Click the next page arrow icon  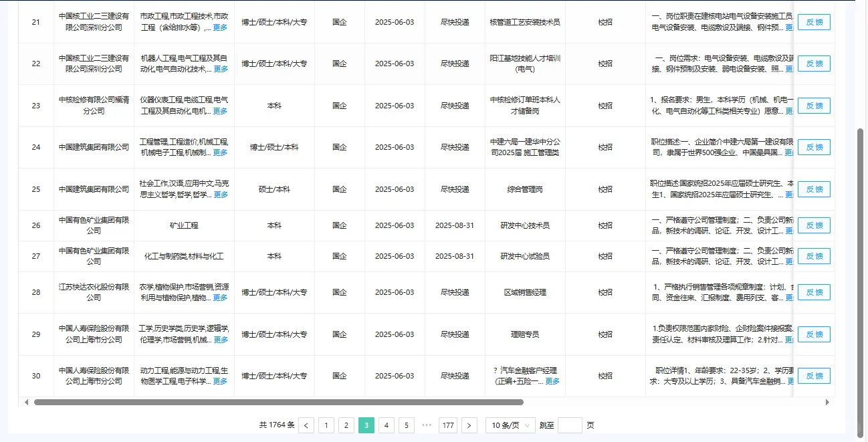click(x=469, y=425)
